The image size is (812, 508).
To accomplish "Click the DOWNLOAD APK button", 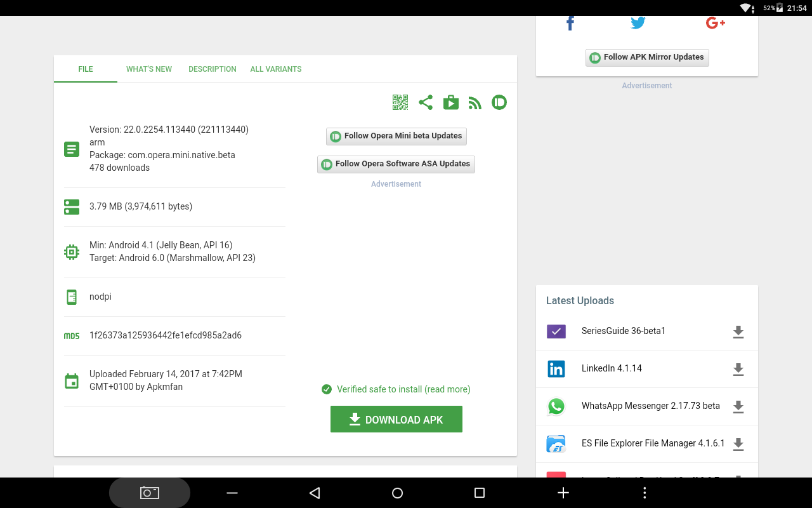I will coord(396,420).
